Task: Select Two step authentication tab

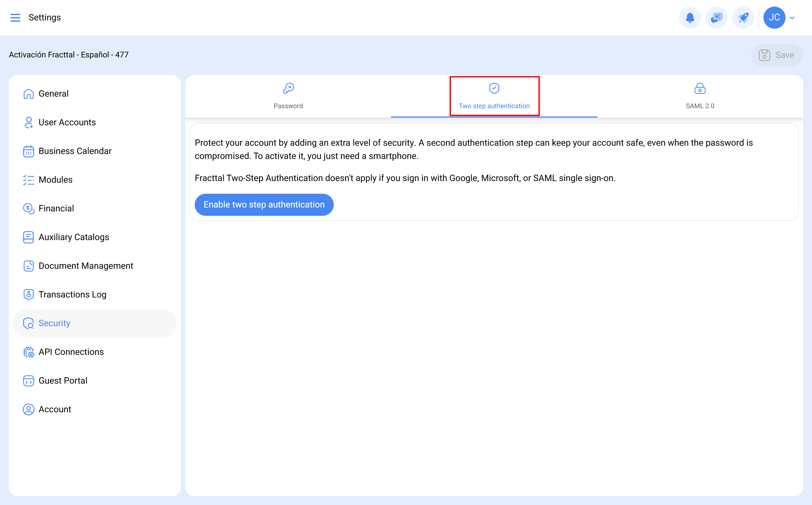Action: 494,96
